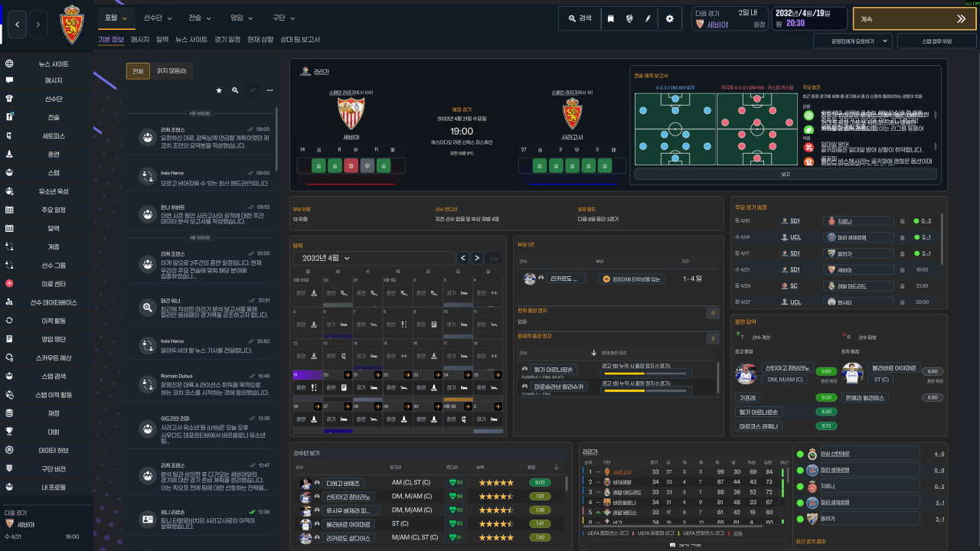Select the 읽지 않음(0) inbox filter
This screenshot has width=980, height=551.
(171, 71)
